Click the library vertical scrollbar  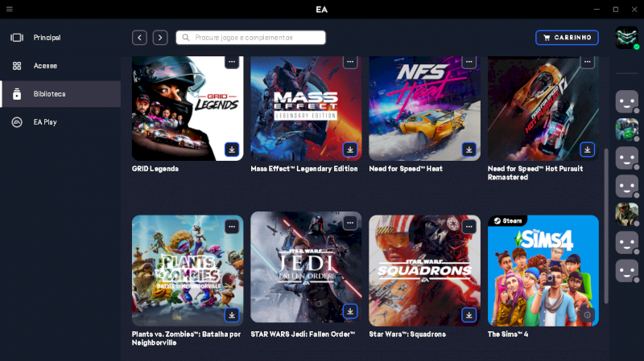click(x=606, y=226)
